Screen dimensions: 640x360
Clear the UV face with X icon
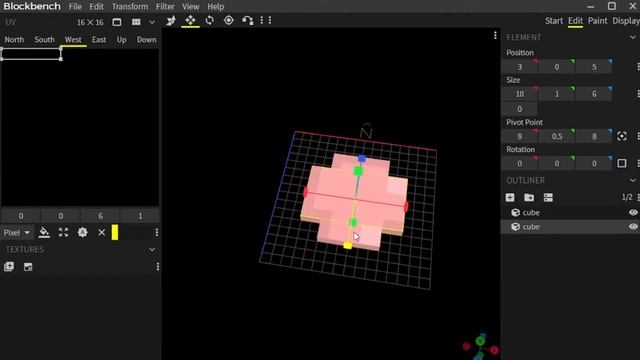[x=102, y=233]
